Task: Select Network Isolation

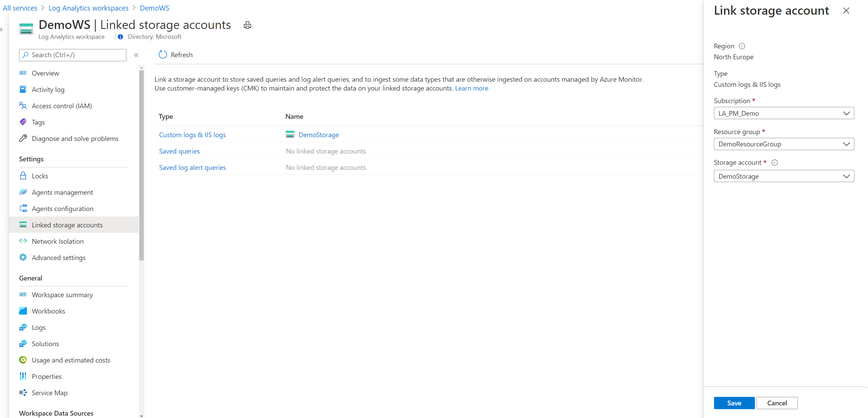Action: [58, 241]
